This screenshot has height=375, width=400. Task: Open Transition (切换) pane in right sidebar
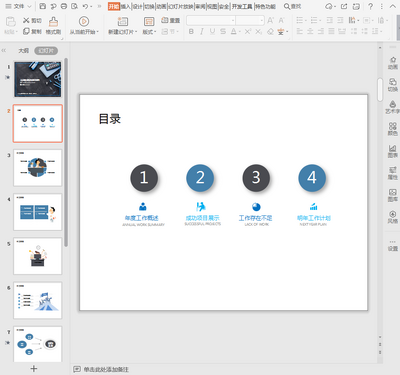[393, 85]
